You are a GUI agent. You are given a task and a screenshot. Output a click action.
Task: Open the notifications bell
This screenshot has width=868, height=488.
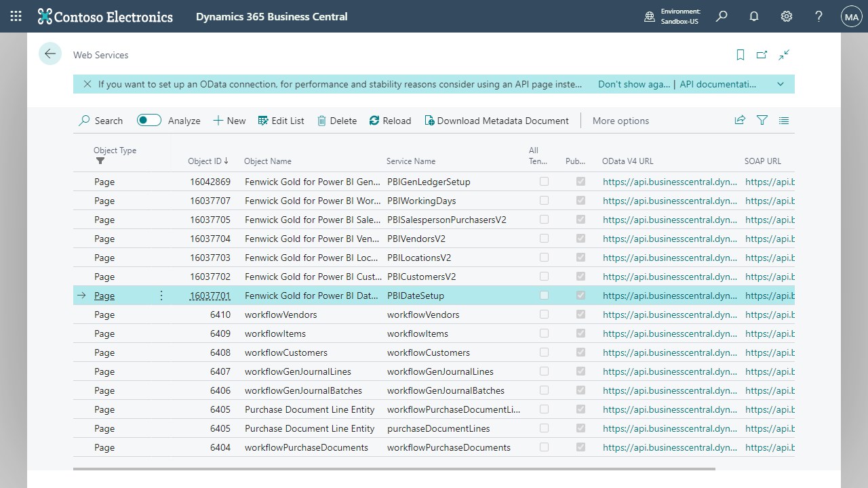point(754,16)
